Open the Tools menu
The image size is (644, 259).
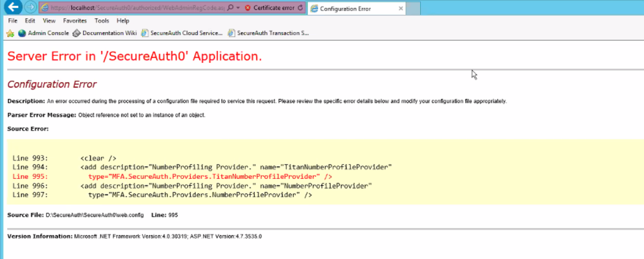(x=102, y=21)
